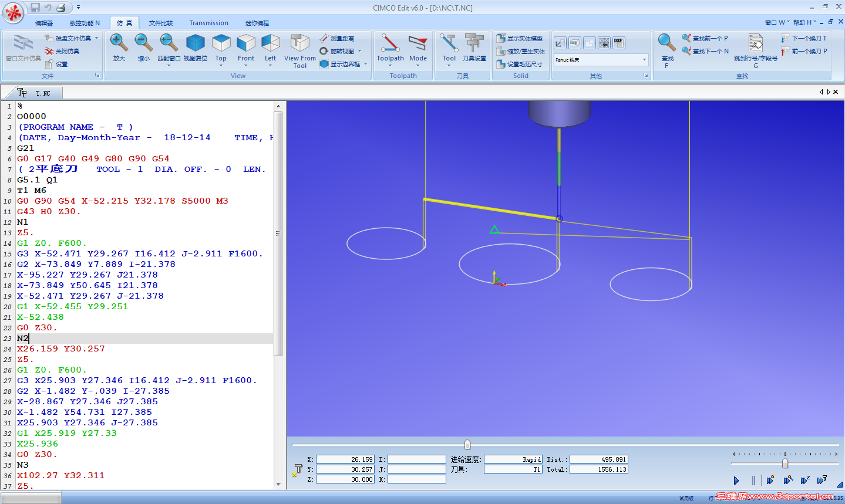The width and height of the screenshot is (845, 504).
Task: Click the simulation progress slider handle
Action: pyautogui.click(x=467, y=444)
